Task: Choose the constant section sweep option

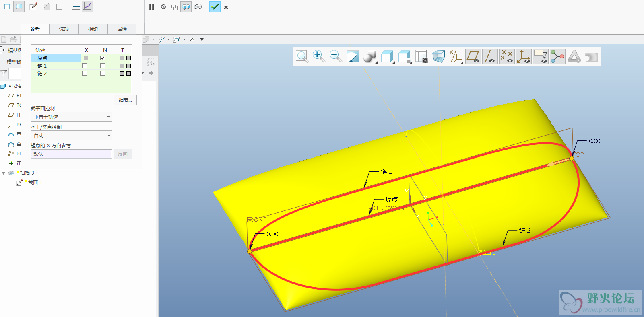Action: point(76,6)
